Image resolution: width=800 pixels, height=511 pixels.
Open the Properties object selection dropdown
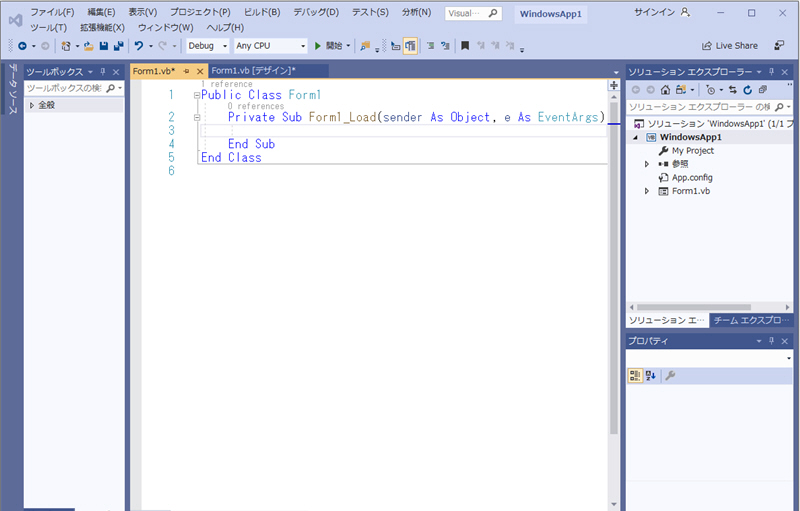tap(789, 358)
